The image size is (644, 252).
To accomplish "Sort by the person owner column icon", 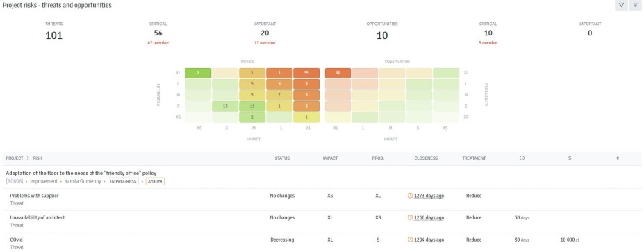I will tap(618, 158).
